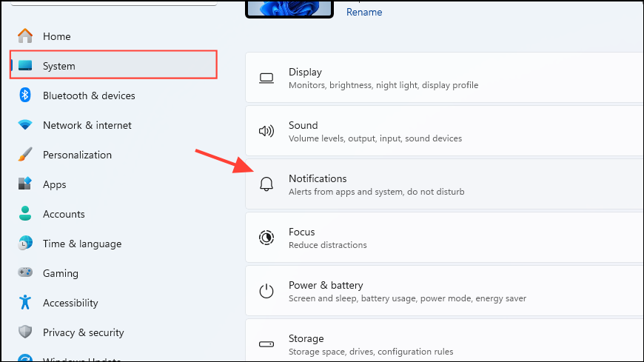Click the Gaming controller icon
This screenshot has width=644, height=362.
[25, 272]
